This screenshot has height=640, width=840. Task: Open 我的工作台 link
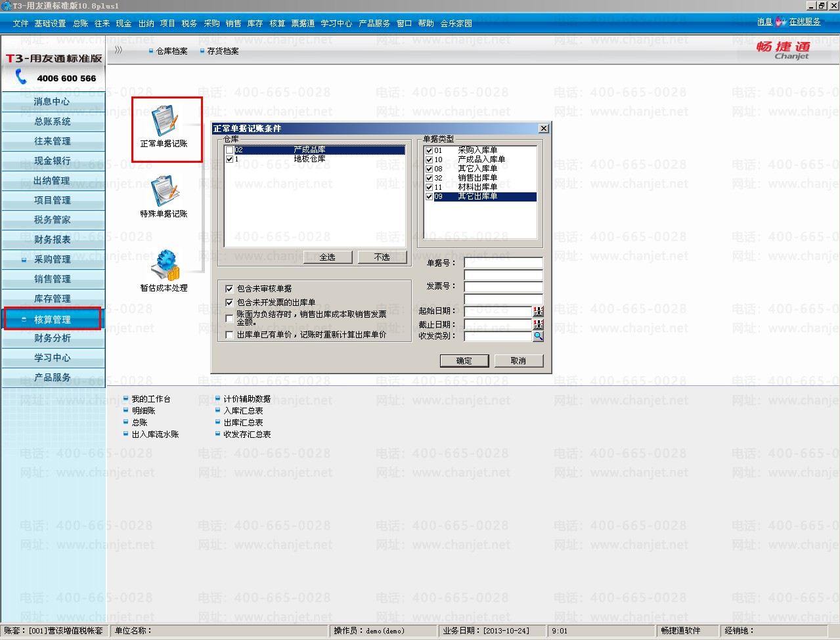tap(151, 399)
